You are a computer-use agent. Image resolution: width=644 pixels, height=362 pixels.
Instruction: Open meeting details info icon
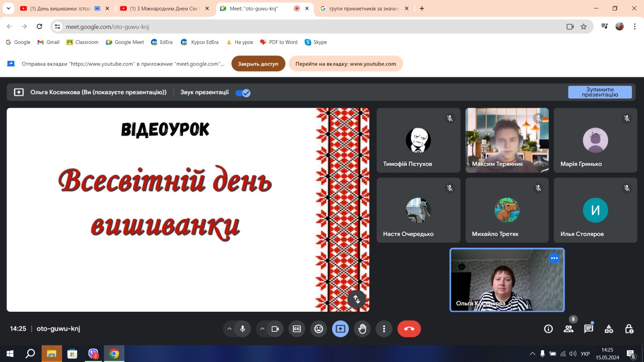tap(548, 329)
